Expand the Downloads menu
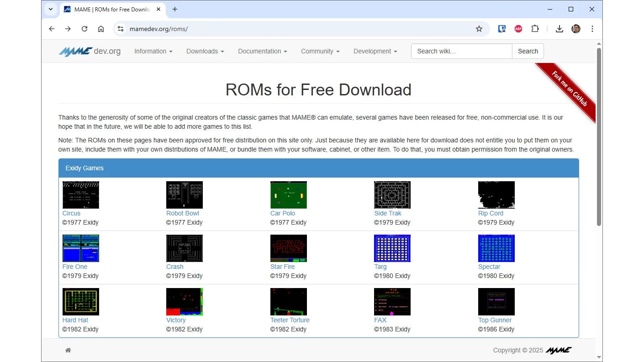 click(205, 51)
